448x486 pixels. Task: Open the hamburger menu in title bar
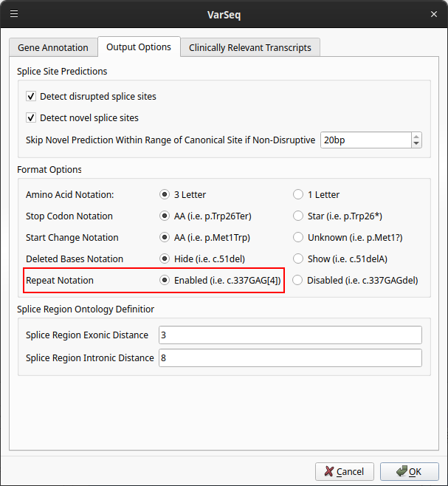pos(14,14)
